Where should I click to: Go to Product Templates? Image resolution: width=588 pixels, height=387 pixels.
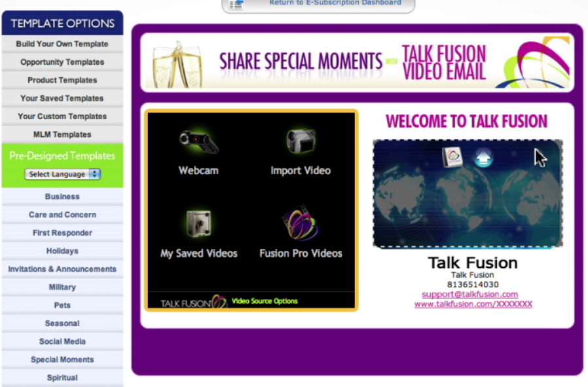coord(62,80)
